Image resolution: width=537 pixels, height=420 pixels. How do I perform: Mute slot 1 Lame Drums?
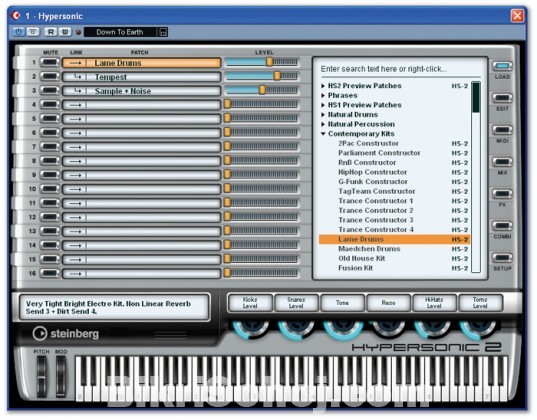pos(50,63)
